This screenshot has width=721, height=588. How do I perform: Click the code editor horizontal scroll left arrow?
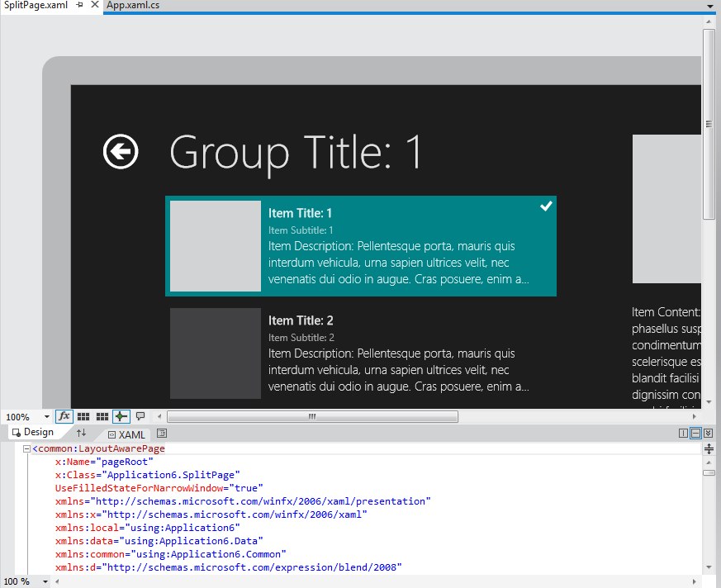click(x=57, y=581)
